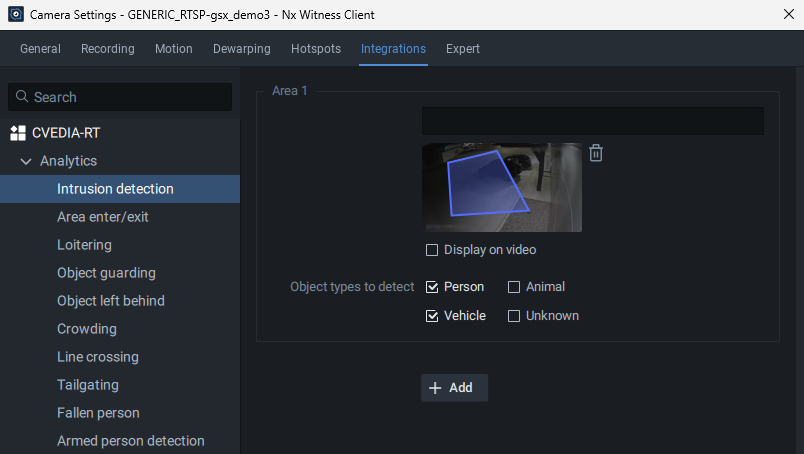Check the Unknown object type
The height and width of the screenshot is (454, 804).
(x=514, y=316)
